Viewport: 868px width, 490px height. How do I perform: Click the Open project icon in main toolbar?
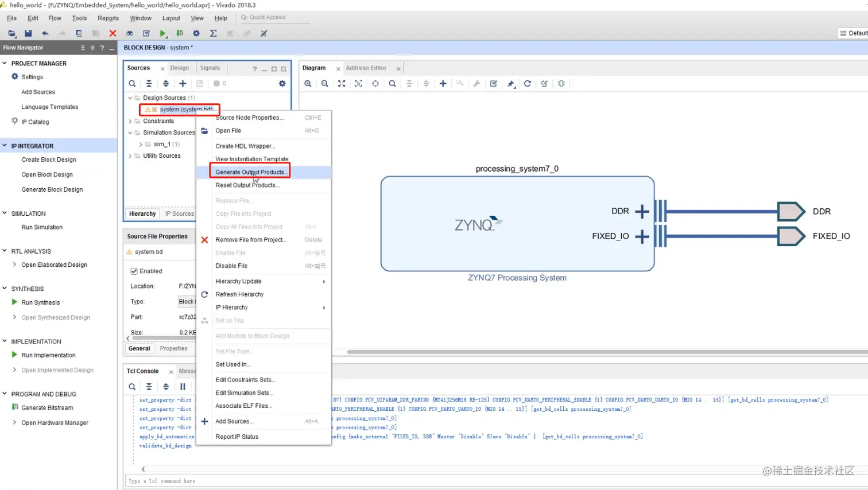tap(11, 33)
